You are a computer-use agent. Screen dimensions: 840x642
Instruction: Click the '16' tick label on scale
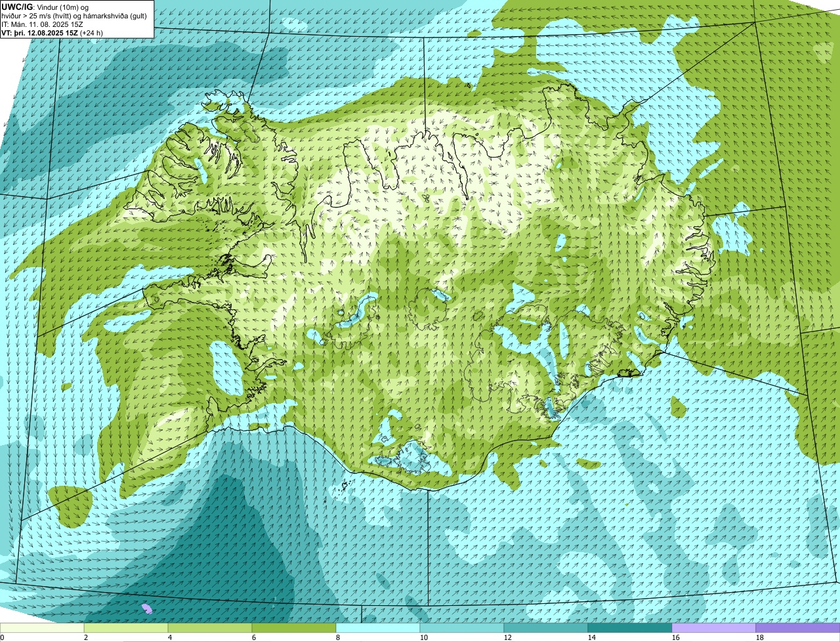(676, 637)
